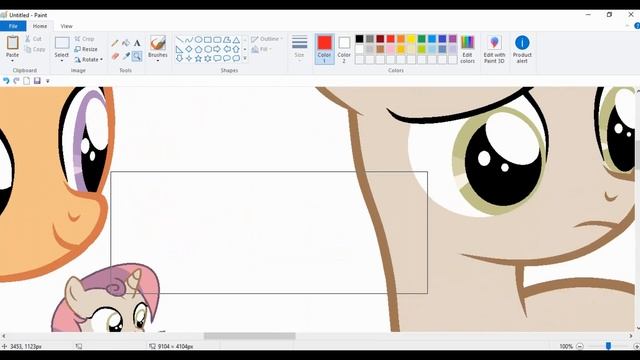The image size is (640, 360).
Task: Pick the dark red color swatch
Action: pos(380,39)
